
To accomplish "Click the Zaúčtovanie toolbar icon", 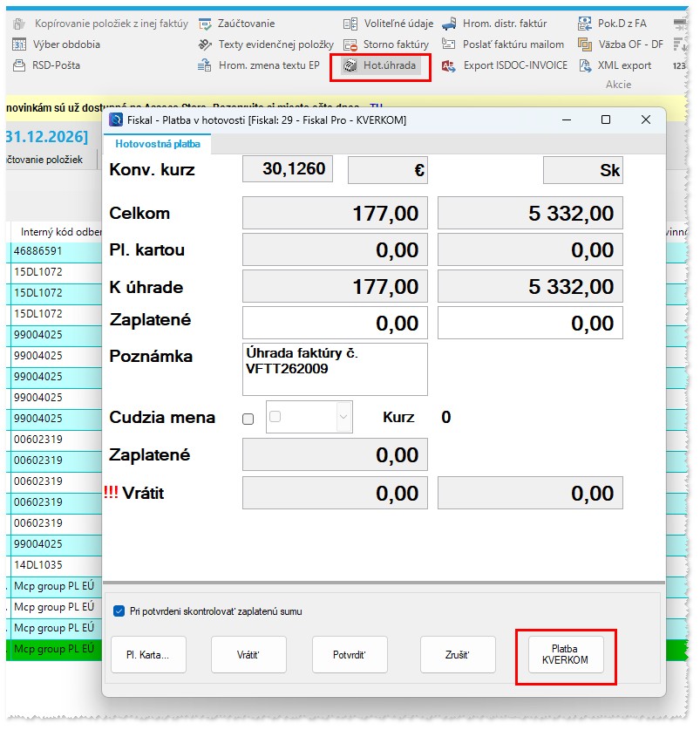I will click(x=205, y=24).
